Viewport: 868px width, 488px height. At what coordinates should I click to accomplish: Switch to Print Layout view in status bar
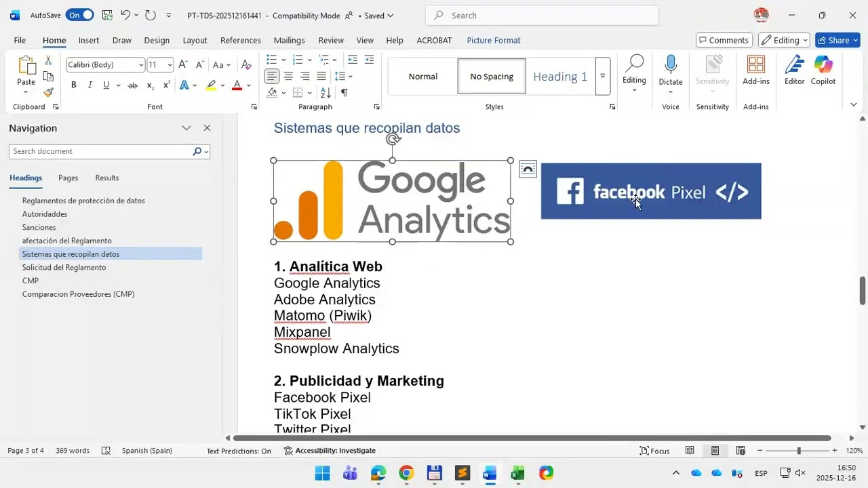[x=715, y=451]
